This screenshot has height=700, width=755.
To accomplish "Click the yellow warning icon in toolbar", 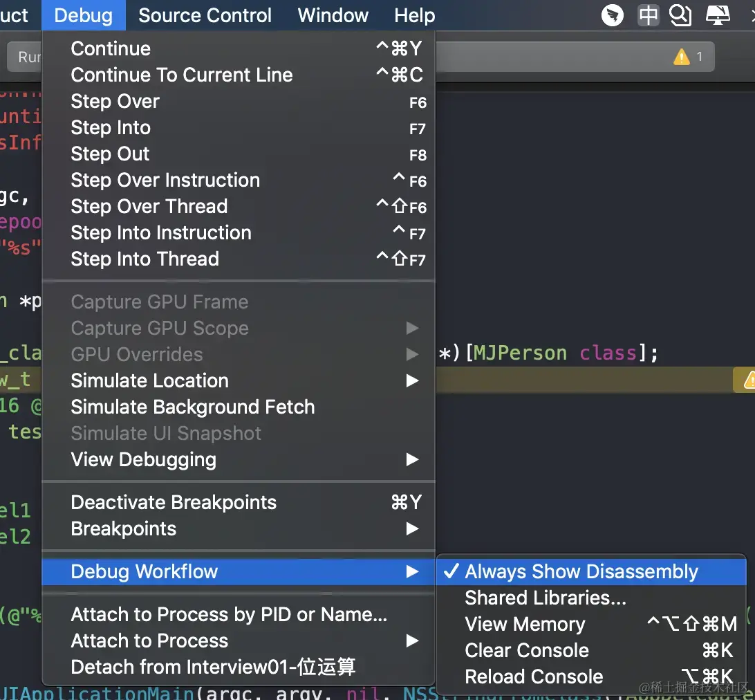I will click(x=681, y=57).
